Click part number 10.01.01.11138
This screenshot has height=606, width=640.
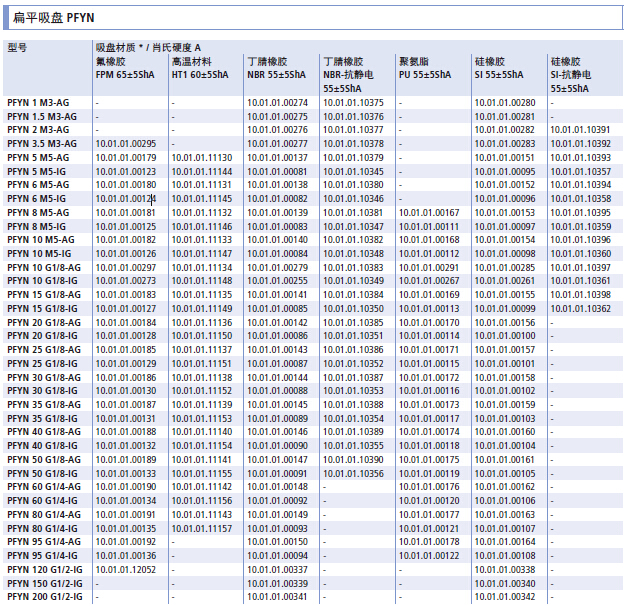point(202,377)
